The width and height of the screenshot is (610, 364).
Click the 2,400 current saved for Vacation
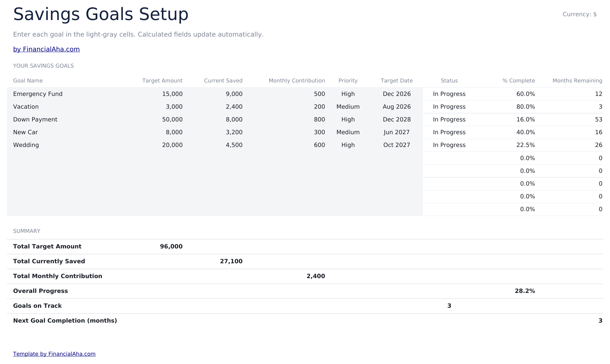(234, 107)
